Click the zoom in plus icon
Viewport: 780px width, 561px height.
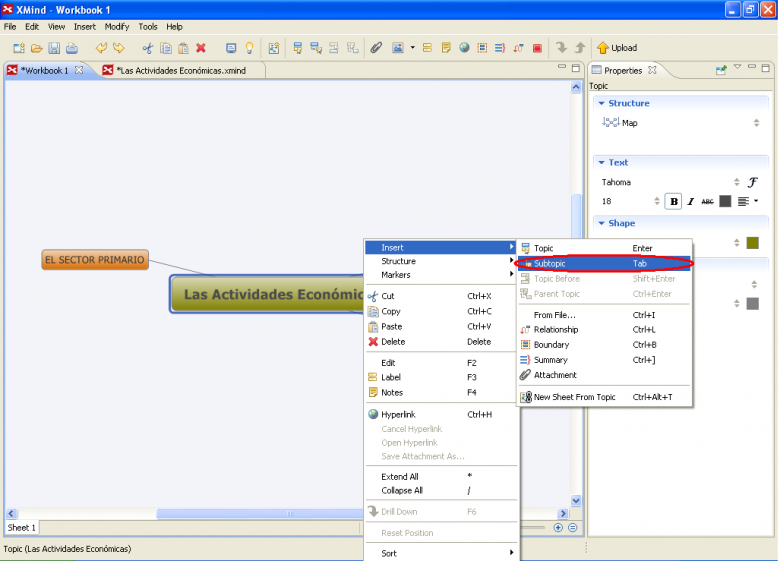click(558, 528)
